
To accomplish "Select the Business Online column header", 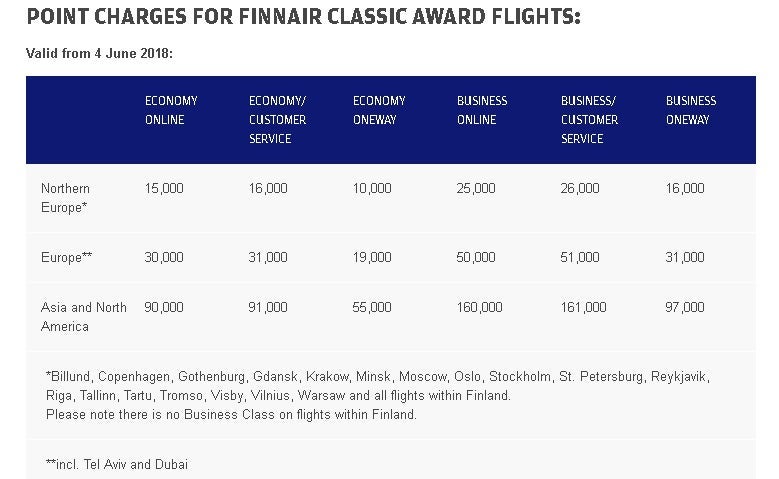I will (482, 110).
